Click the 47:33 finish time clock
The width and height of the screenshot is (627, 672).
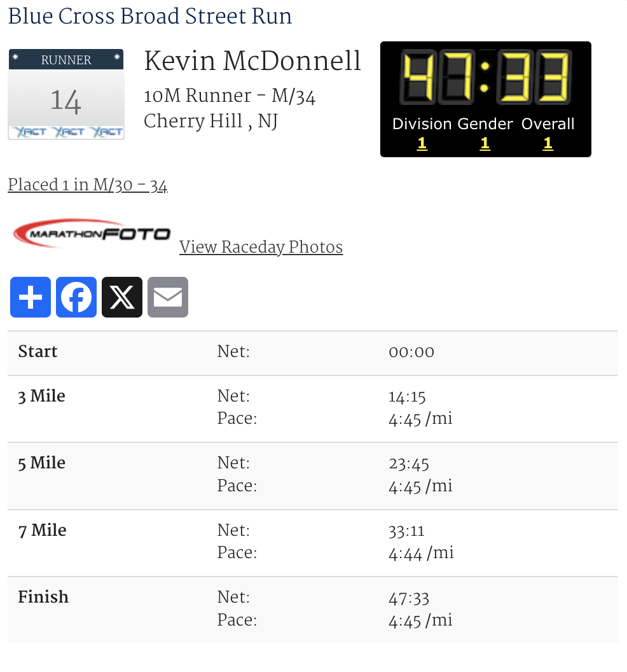coord(485,78)
